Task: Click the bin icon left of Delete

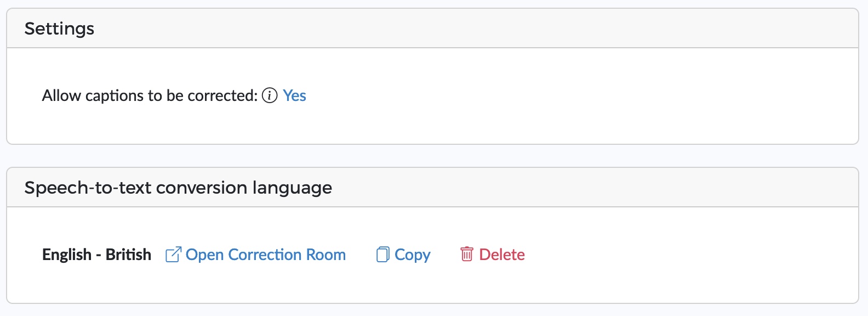Action: pos(467,254)
